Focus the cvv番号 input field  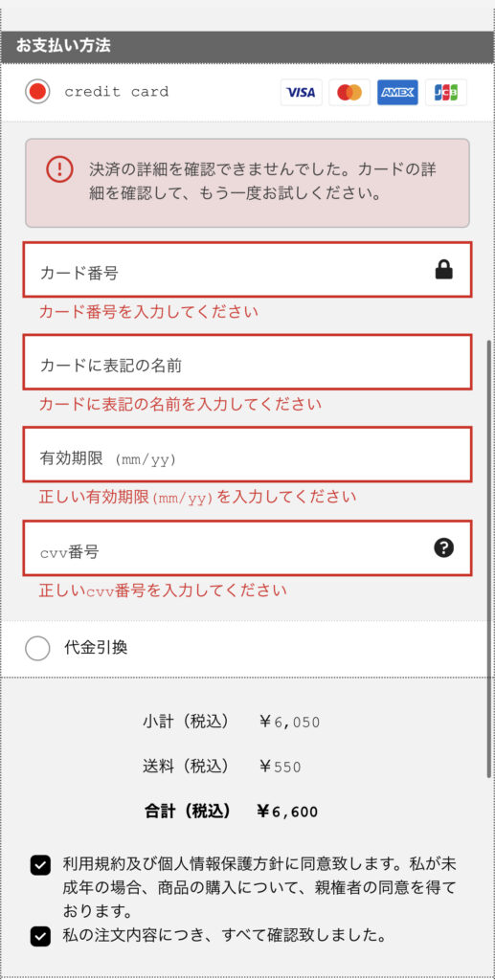click(x=247, y=547)
